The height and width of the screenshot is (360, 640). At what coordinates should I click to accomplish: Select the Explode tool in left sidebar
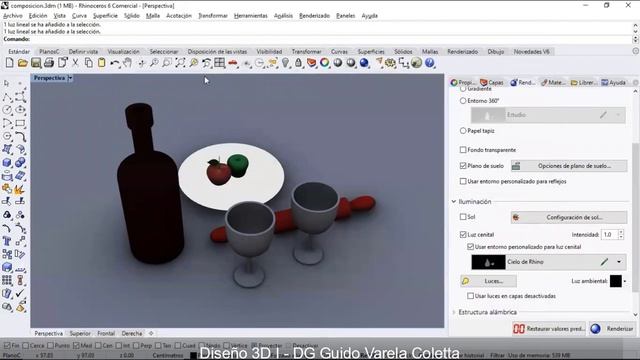[20, 189]
